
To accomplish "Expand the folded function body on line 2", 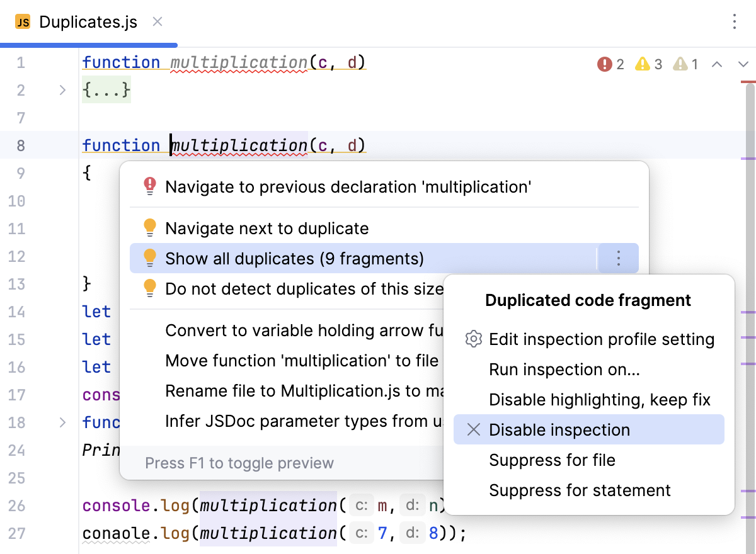I will 62,90.
